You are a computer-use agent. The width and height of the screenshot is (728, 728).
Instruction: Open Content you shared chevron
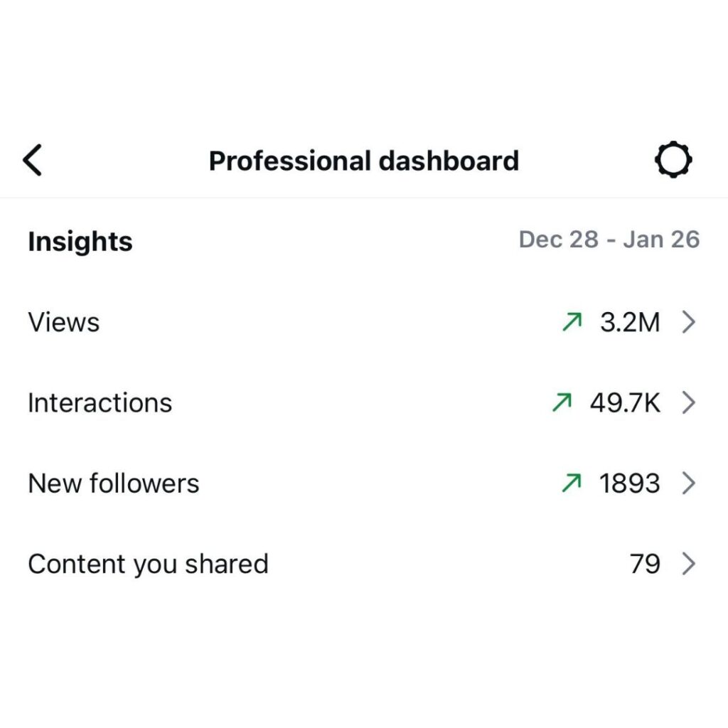coord(688,564)
